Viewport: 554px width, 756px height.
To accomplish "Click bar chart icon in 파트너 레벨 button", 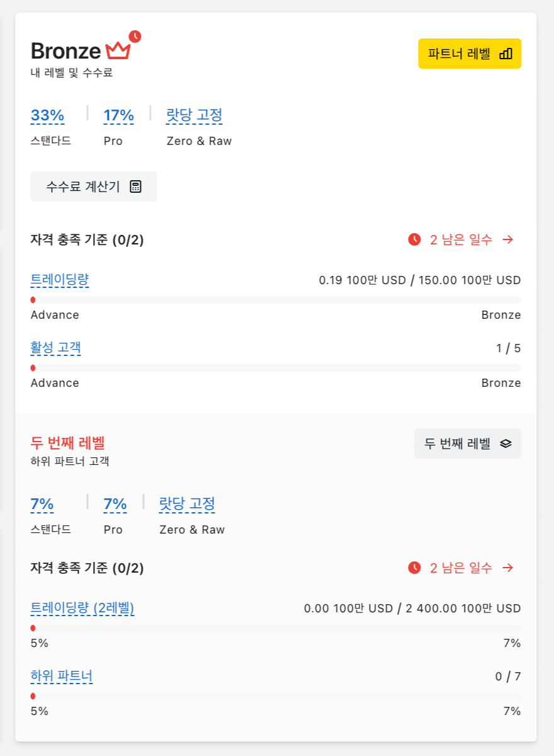I will pos(506,54).
